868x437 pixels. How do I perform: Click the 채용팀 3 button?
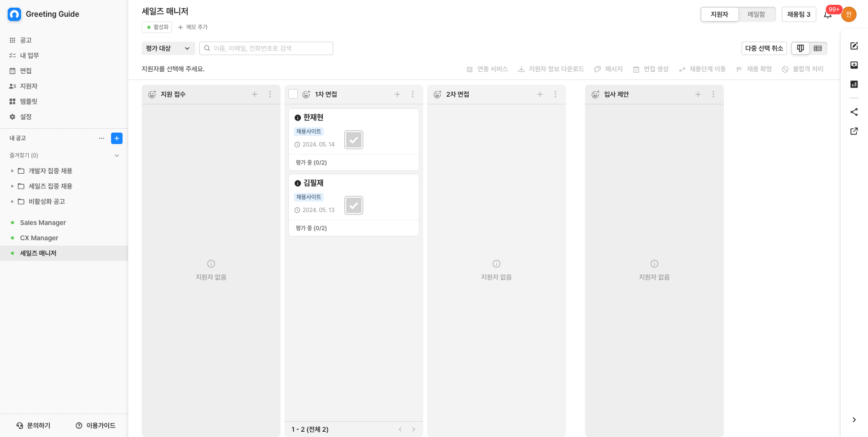point(799,14)
